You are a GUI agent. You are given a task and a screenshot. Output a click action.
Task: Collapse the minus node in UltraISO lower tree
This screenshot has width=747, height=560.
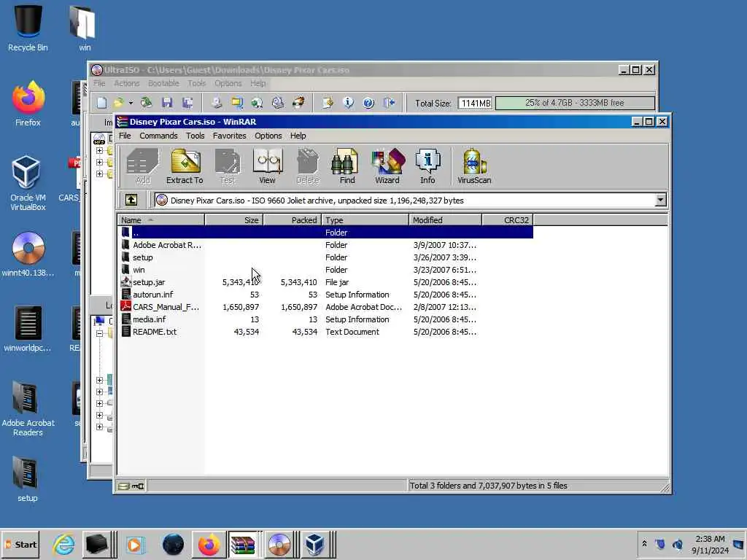99,333
